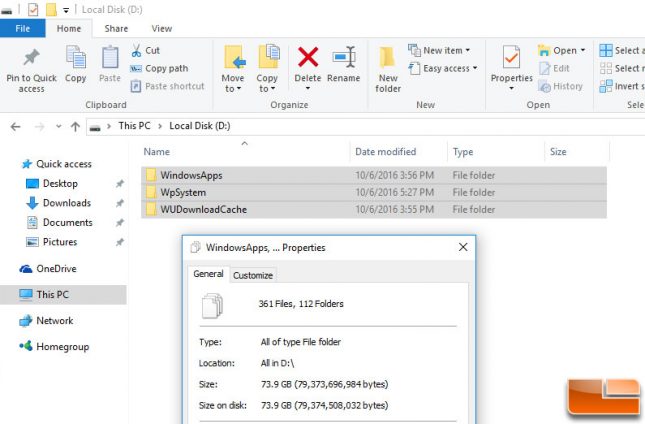
Task: Open Desktop in the navigation pane
Action: click(52, 183)
